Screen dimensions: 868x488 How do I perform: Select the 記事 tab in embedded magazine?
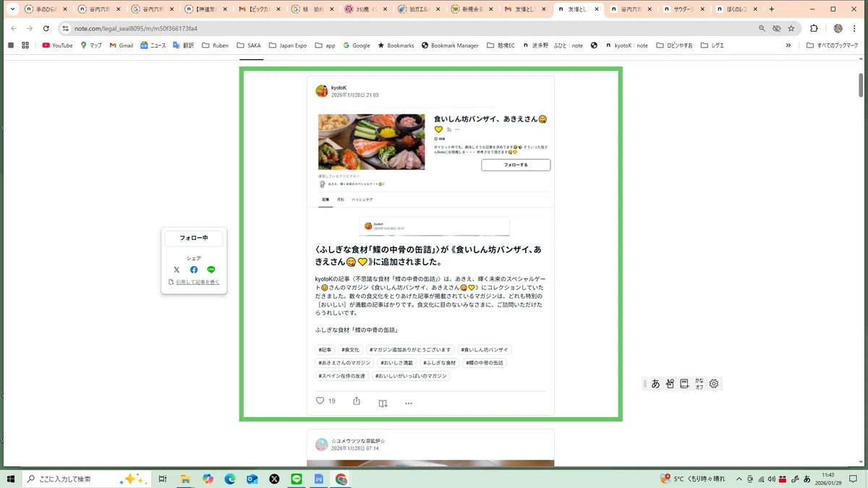pos(325,200)
